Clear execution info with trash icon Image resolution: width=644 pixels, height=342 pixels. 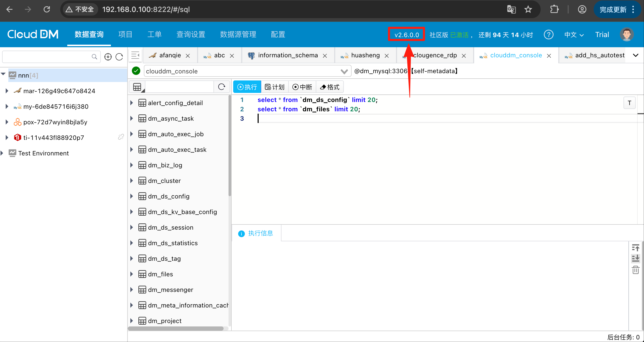tap(635, 270)
